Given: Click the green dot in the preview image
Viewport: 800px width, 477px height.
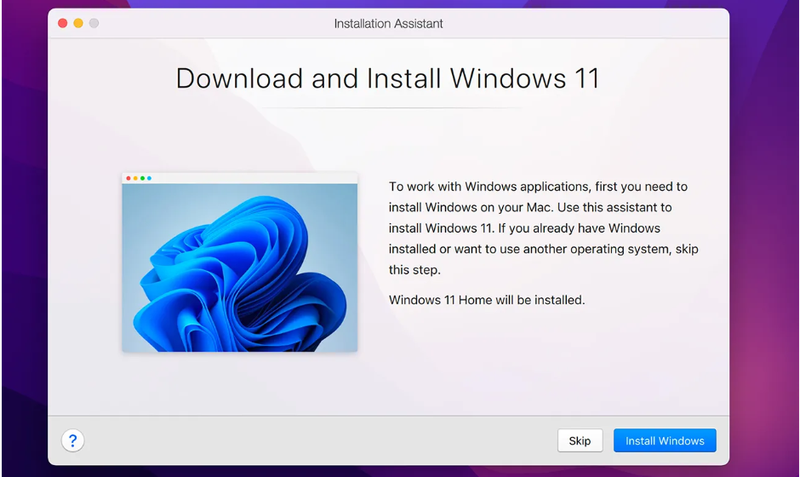Looking at the screenshot, I should pyautogui.click(x=142, y=178).
